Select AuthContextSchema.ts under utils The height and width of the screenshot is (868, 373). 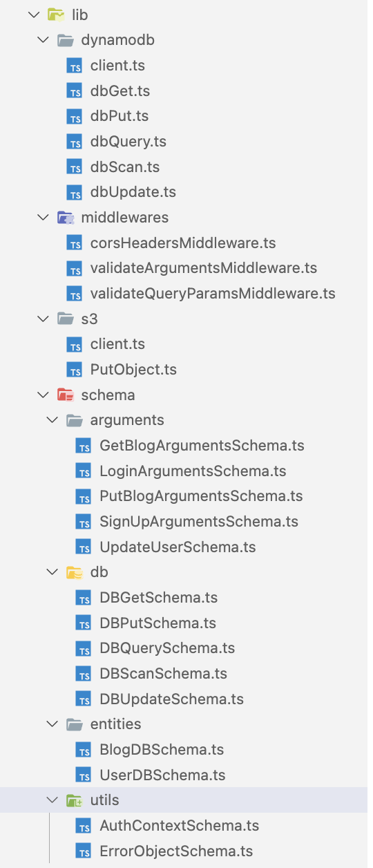[x=179, y=826]
